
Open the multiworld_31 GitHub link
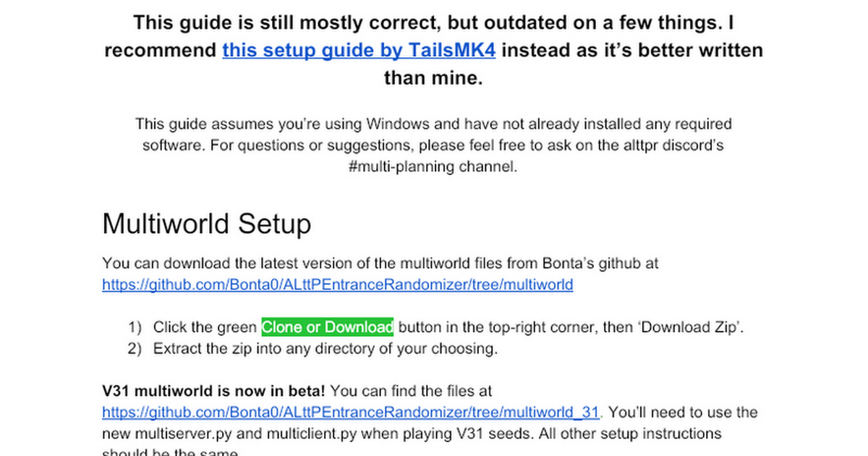[351, 413]
